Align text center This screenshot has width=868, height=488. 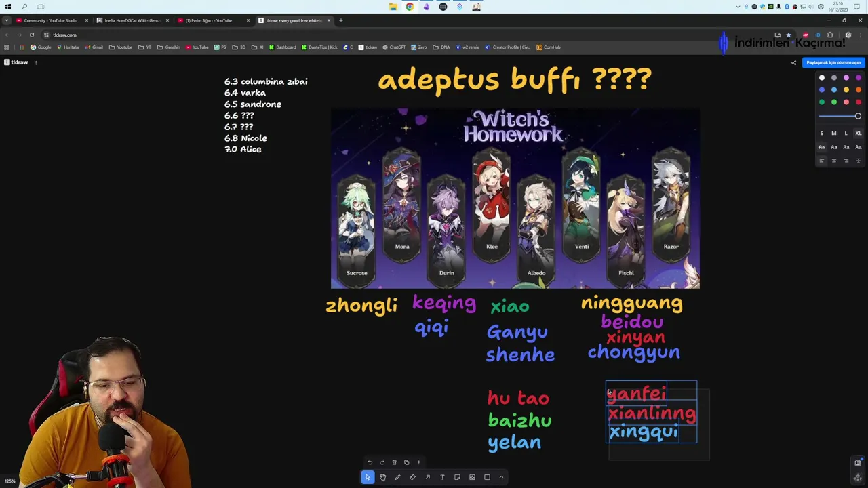point(833,161)
